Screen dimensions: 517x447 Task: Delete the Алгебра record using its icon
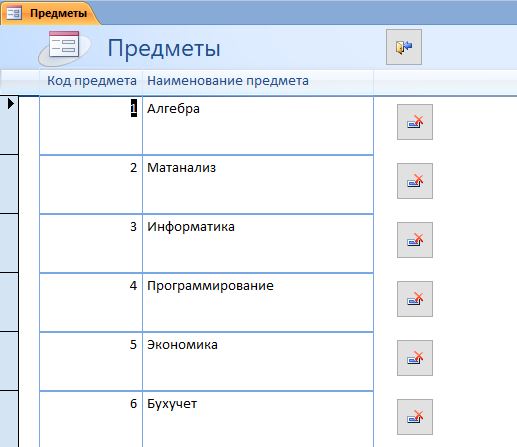coord(415,122)
